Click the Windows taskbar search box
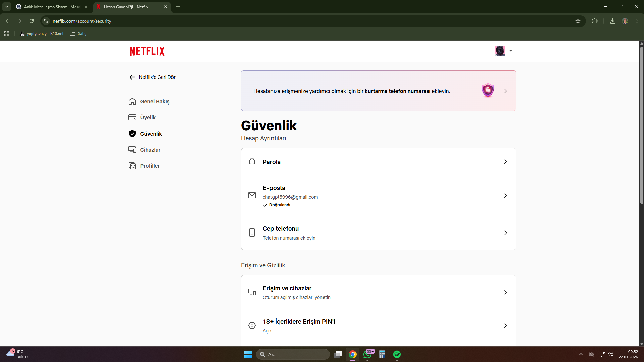 tap(293, 354)
